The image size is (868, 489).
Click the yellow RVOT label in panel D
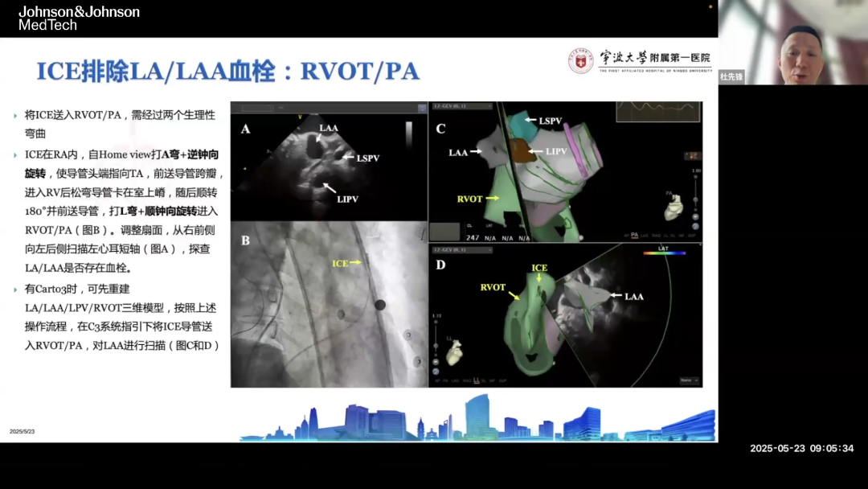coord(493,287)
